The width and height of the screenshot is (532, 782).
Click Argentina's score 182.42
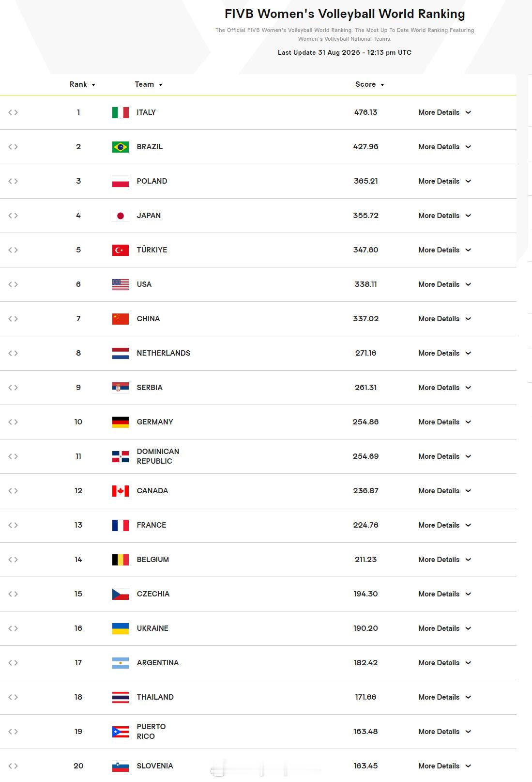coord(365,663)
